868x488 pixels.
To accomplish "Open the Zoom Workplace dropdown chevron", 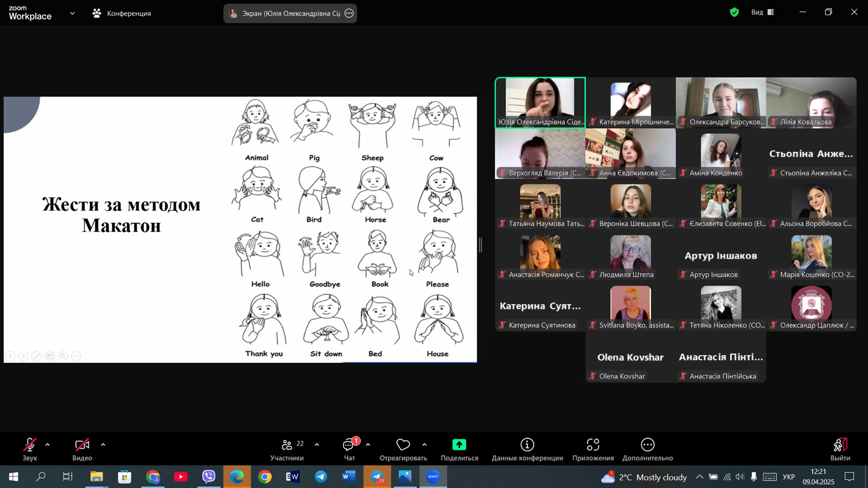I will 72,14.
